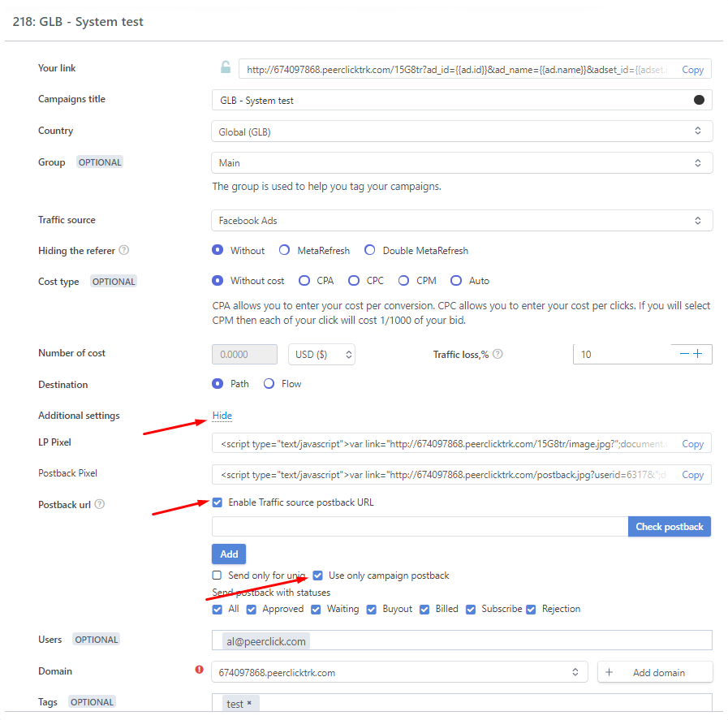Click the Number of cost input
728x720 pixels.
[x=244, y=354]
